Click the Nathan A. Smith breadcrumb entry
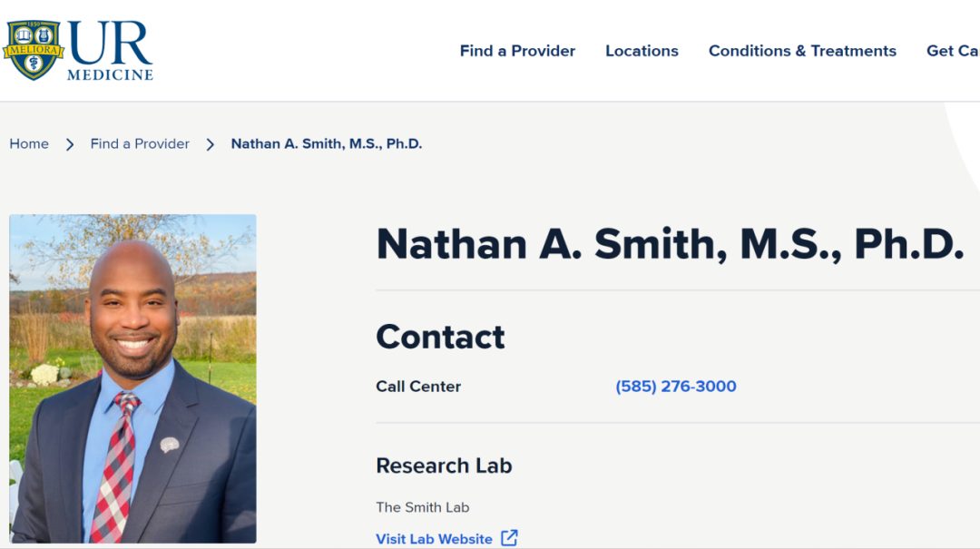 (327, 143)
